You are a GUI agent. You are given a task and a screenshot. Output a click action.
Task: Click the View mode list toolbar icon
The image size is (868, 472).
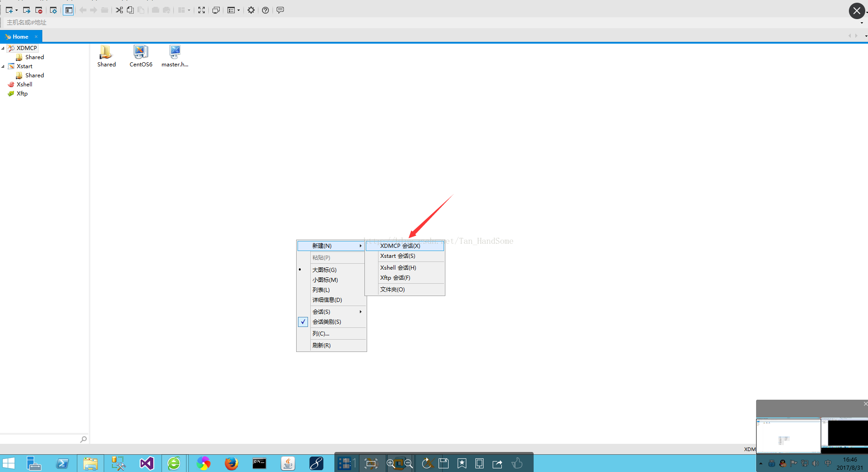pos(231,10)
